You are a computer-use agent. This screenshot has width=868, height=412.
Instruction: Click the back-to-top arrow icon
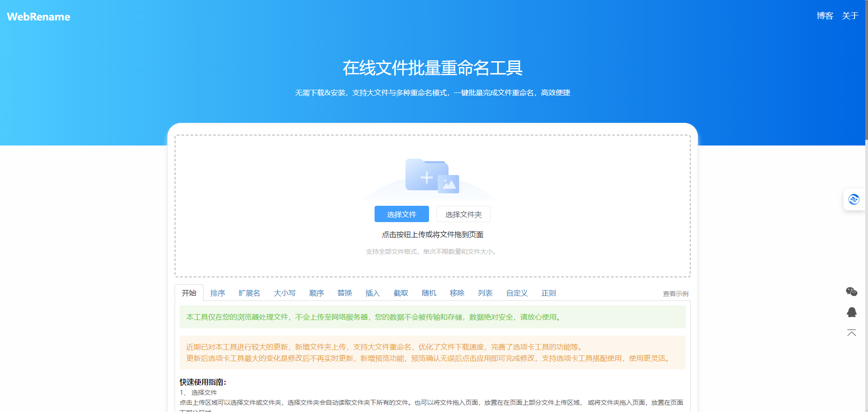[852, 333]
